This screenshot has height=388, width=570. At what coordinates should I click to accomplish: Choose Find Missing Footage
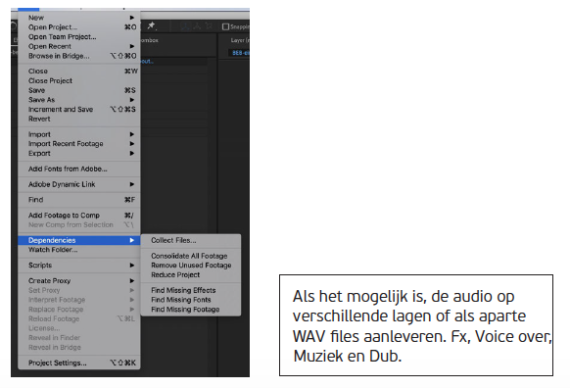click(x=191, y=309)
